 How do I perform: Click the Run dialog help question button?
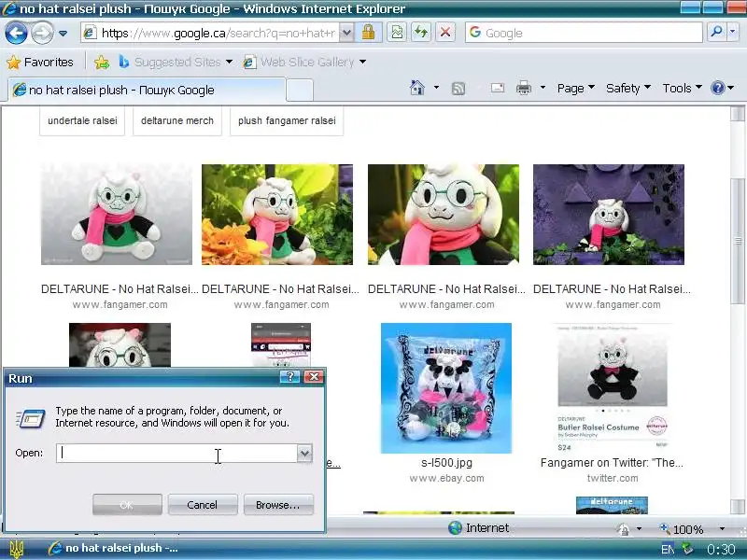[x=289, y=377]
